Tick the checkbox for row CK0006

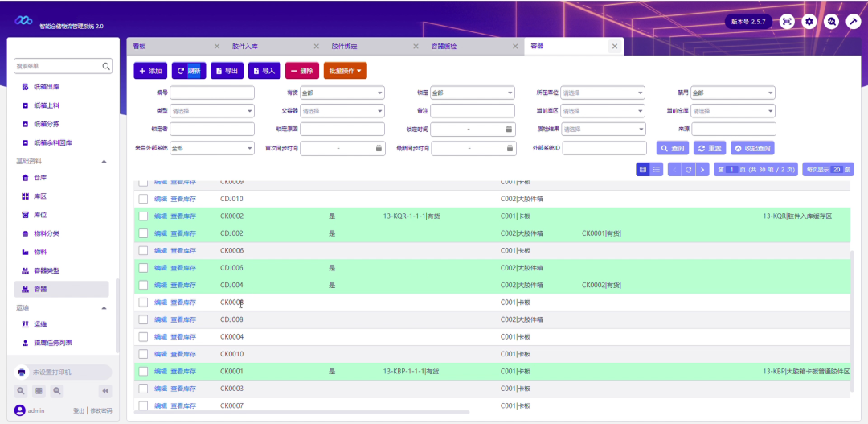point(143,250)
